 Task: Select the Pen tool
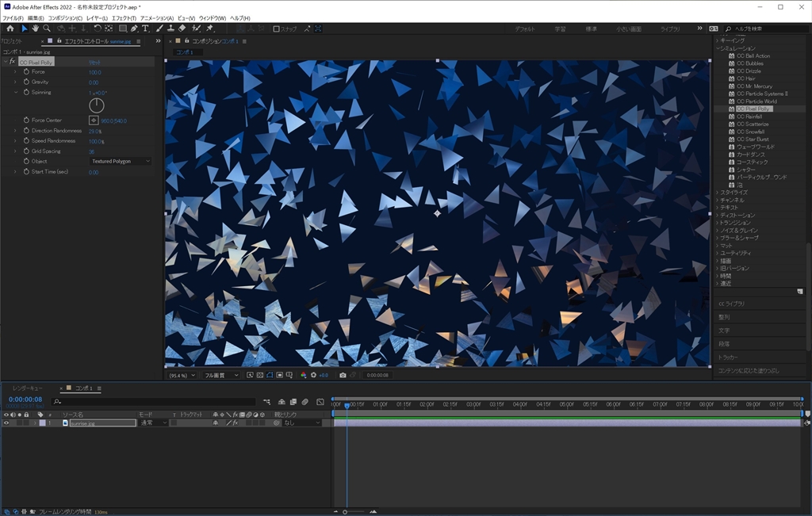coord(133,29)
